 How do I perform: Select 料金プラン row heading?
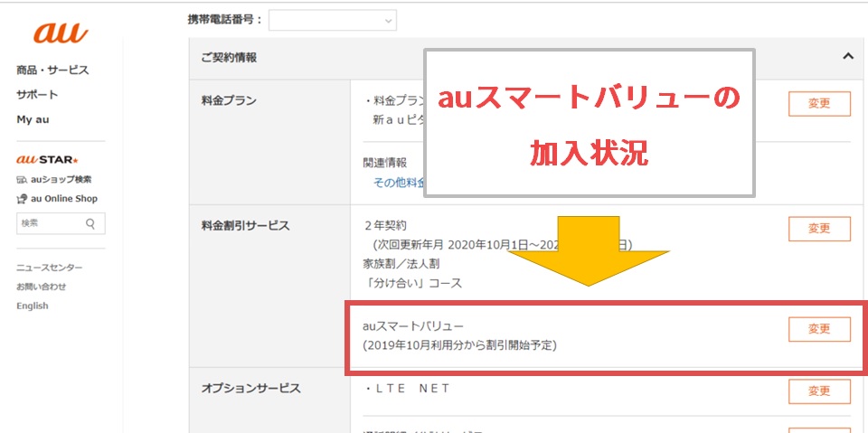coord(229,100)
